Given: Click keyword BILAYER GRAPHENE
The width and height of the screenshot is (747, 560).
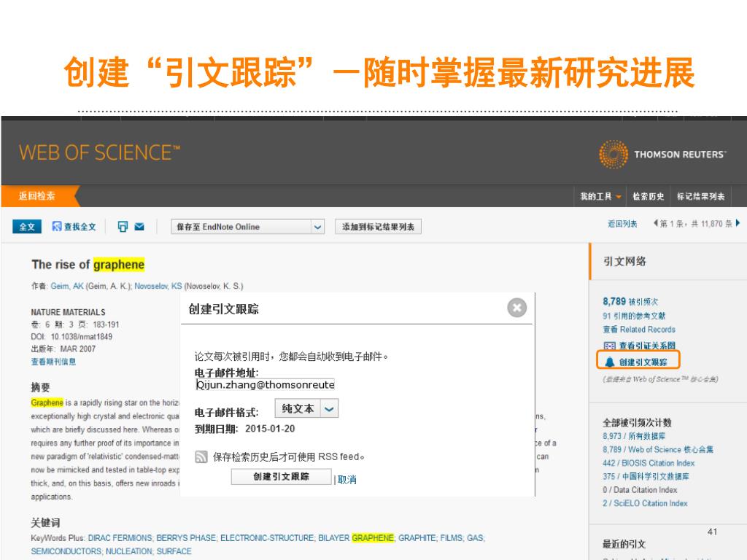Looking at the screenshot, I should (356, 537).
